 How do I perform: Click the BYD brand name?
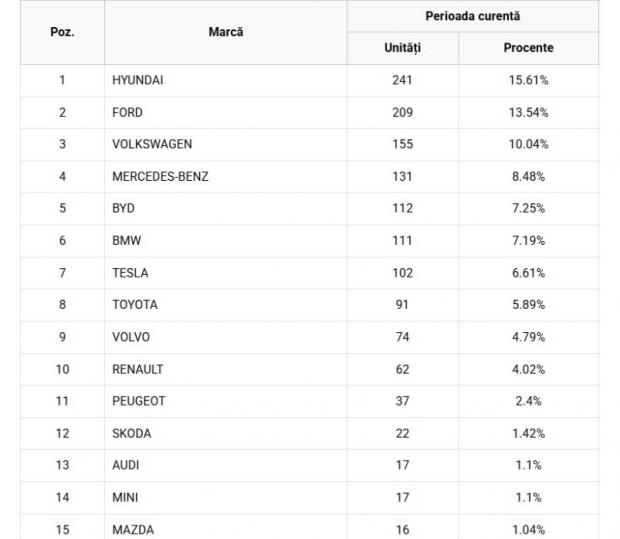(123, 208)
